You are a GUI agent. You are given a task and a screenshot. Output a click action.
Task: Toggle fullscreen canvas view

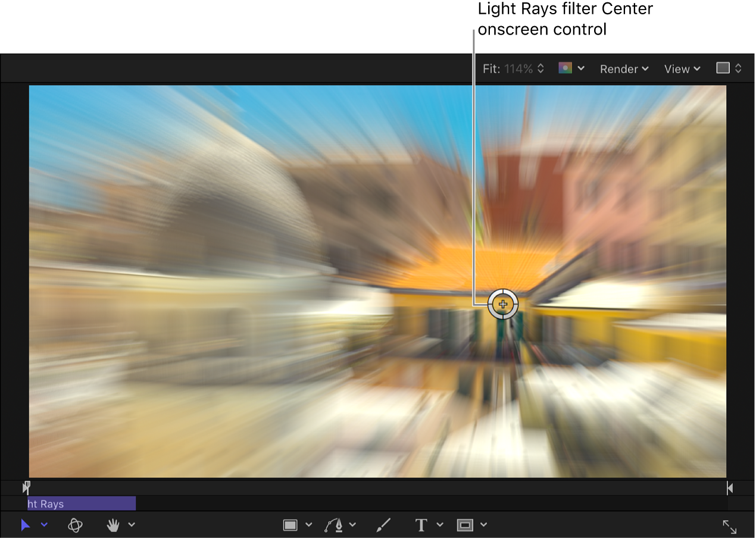click(x=730, y=526)
